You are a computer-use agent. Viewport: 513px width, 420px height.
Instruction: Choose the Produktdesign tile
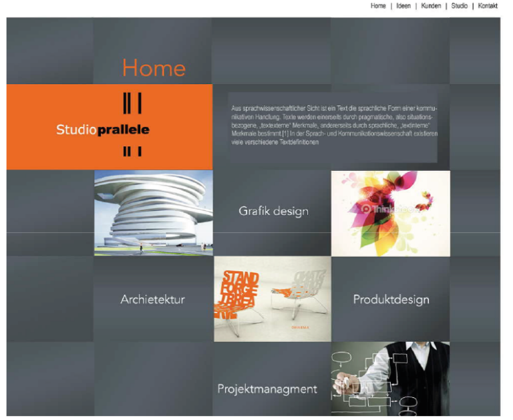(x=391, y=299)
